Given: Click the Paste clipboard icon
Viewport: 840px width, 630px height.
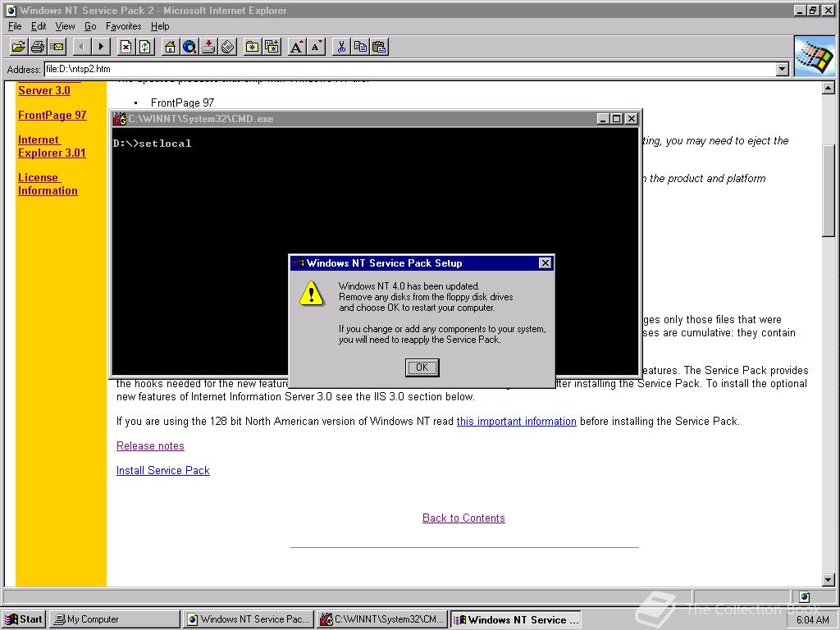Looking at the screenshot, I should pyautogui.click(x=379, y=47).
